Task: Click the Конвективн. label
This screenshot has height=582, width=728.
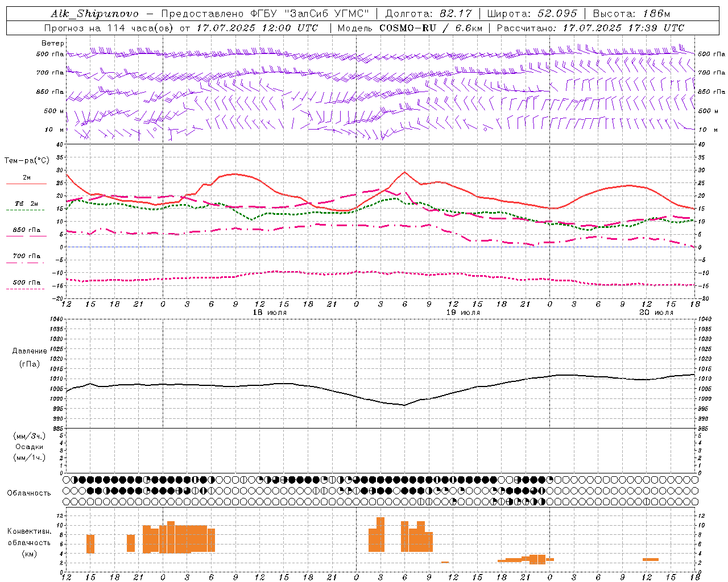Action: (x=30, y=531)
